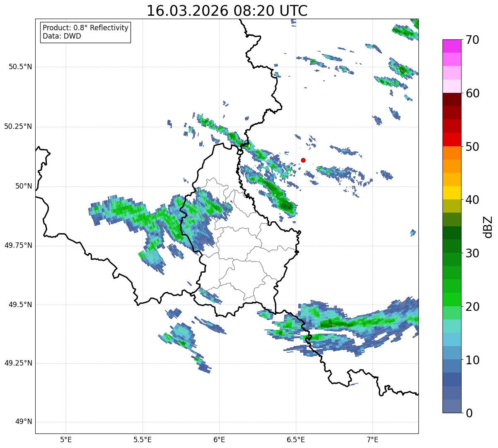Click the '5°E' longitude label
The image size is (498, 448).
66,440
